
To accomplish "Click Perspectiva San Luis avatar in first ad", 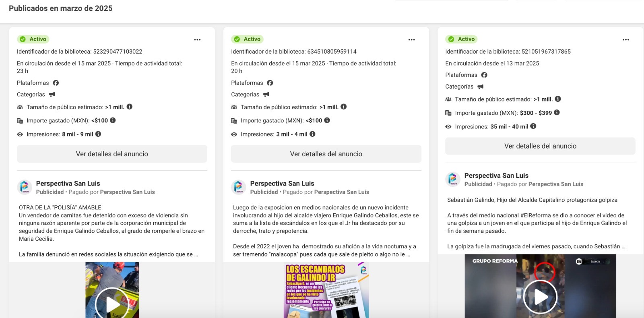I will point(25,187).
